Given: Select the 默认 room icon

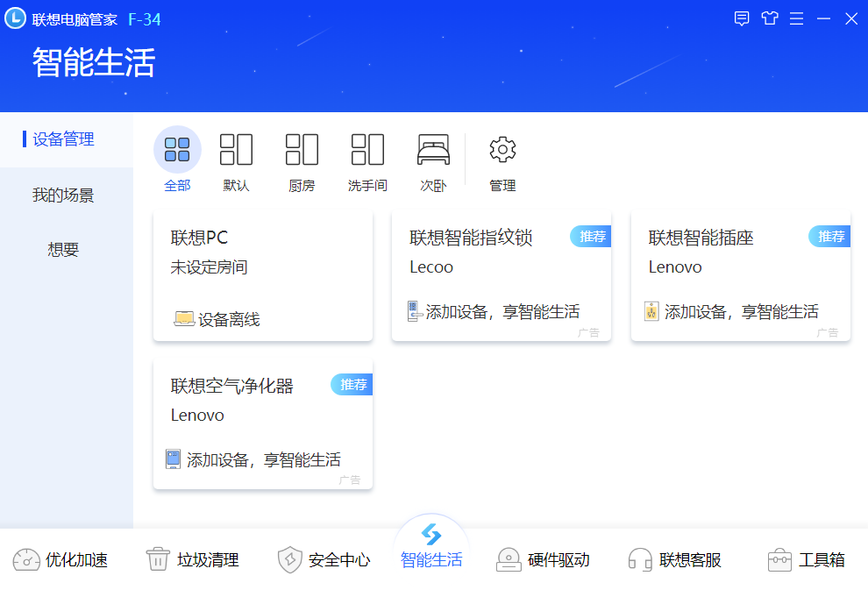Looking at the screenshot, I should click(237, 149).
